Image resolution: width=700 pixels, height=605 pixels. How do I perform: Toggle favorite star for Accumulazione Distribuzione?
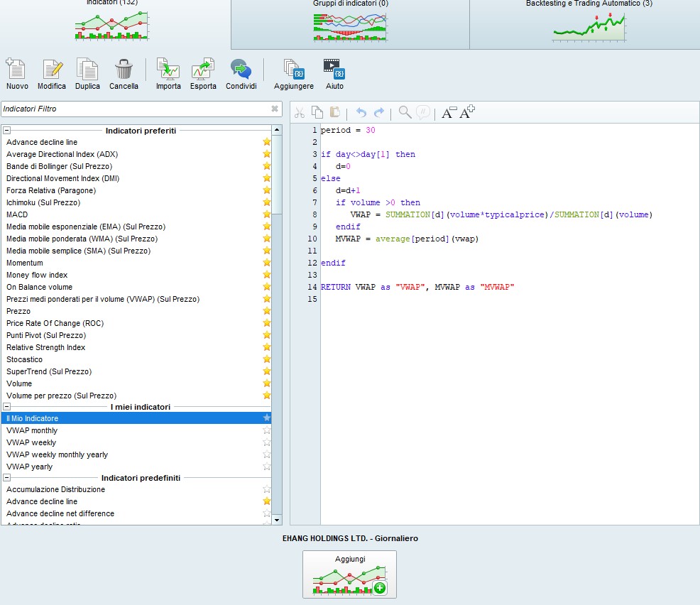pyautogui.click(x=267, y=489)
